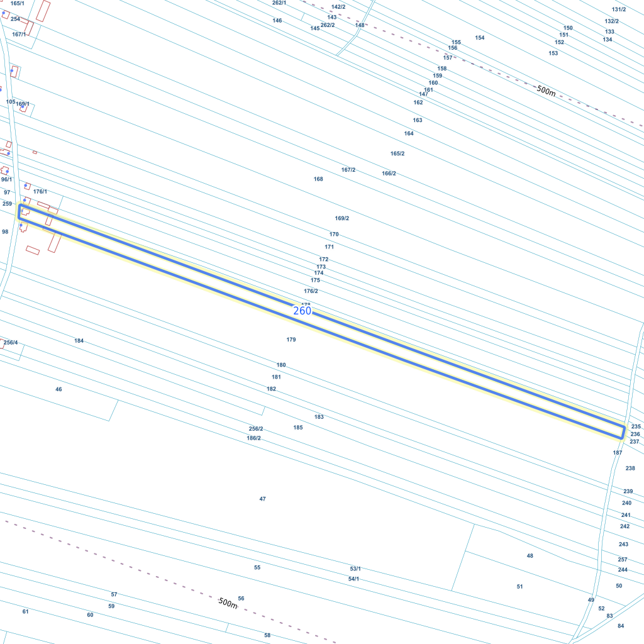
Task: Select parcel 168 on the map
Action: click(x=318, y=179)
